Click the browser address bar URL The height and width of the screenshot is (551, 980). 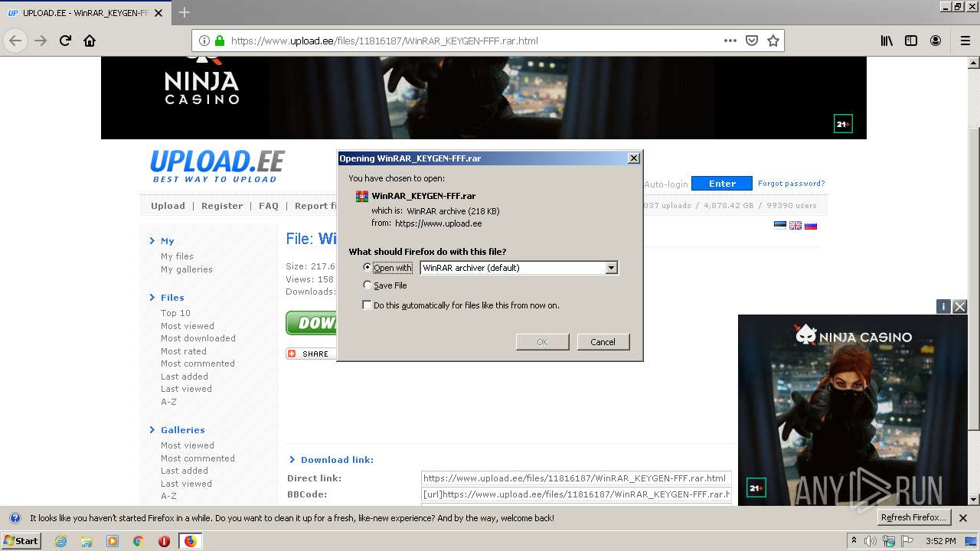[384, 41]
